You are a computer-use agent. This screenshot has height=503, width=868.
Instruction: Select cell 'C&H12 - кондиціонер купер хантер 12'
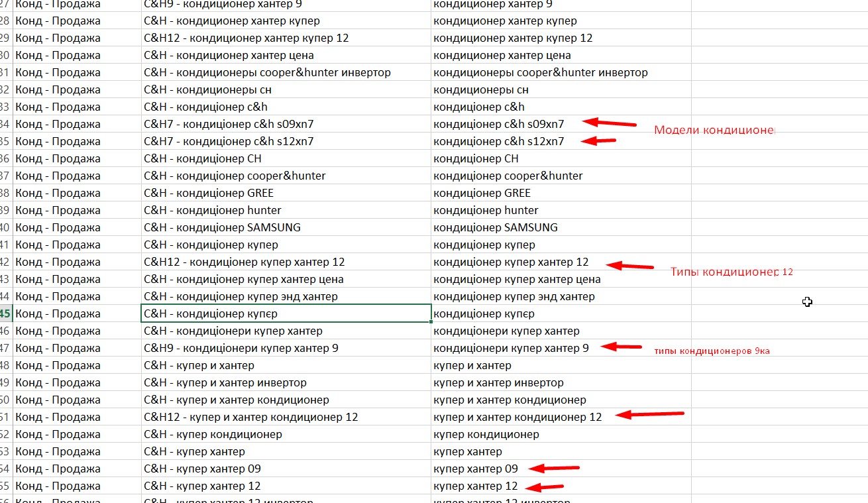tap(286, 262)
